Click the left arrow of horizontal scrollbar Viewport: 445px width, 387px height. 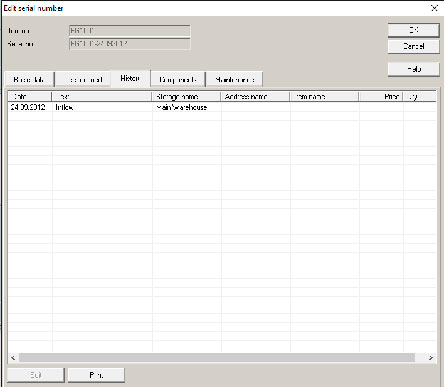[13, 358]
